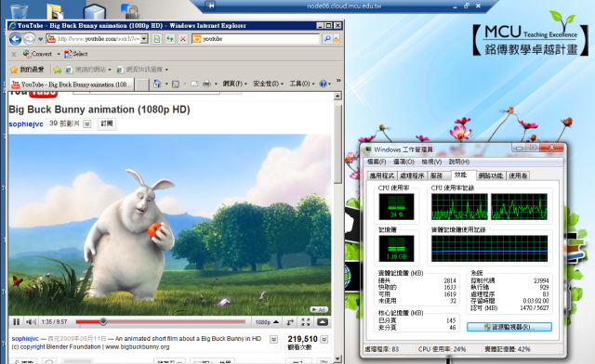Click the YouTube address bar URL
This screenshot has width=595, height=364.
tap(98, 39)
